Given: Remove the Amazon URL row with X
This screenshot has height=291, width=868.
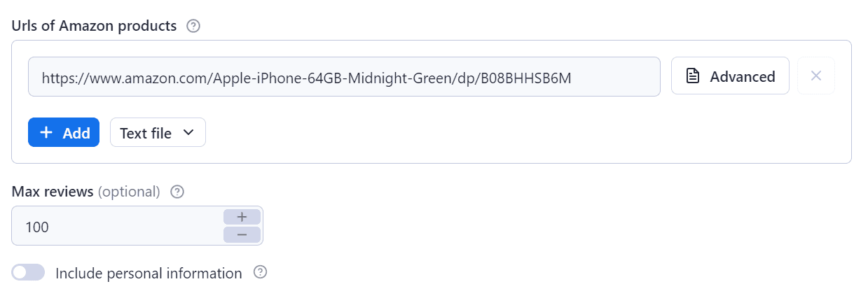Looking at the screenshot, I should (815, 76).
